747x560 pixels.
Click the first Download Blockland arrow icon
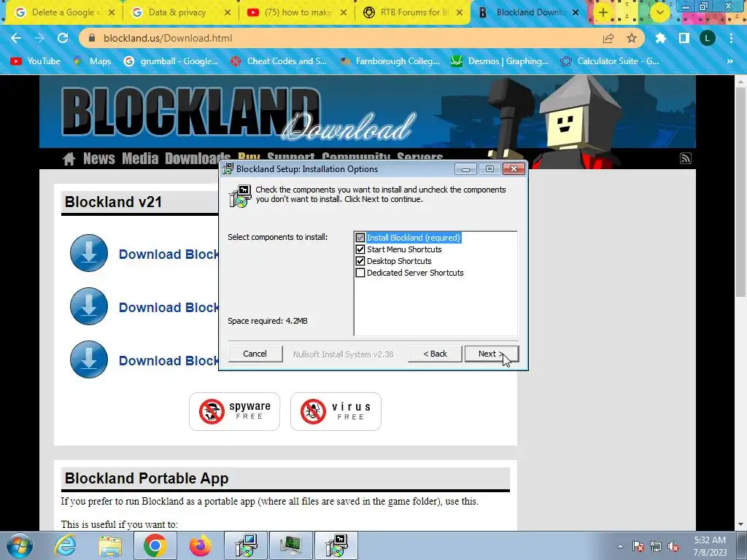[x=89, y=253]
